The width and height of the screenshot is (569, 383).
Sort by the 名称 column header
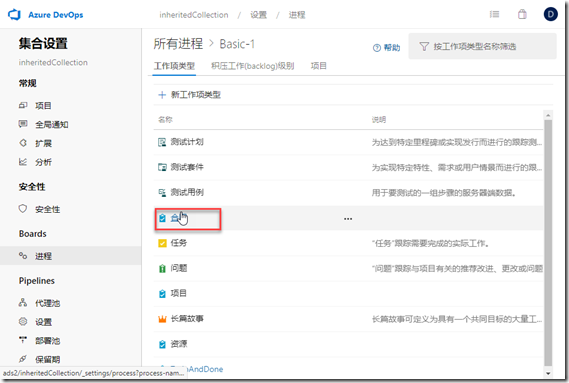point(165,120)
